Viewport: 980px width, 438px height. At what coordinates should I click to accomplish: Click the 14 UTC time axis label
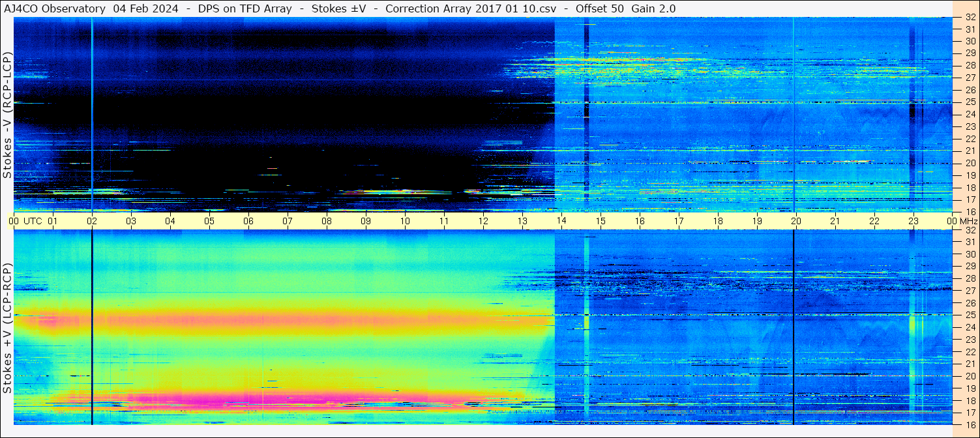coord(561,221)
